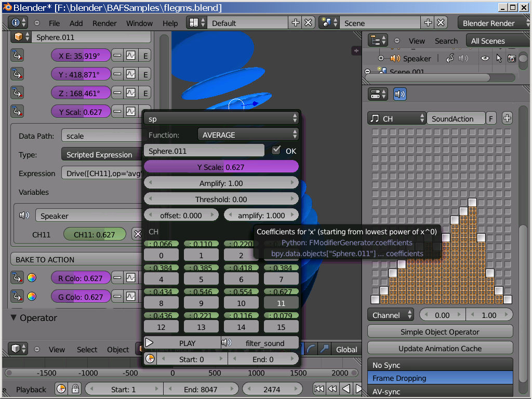Select channel 5 toggle button

pos(201,279)
